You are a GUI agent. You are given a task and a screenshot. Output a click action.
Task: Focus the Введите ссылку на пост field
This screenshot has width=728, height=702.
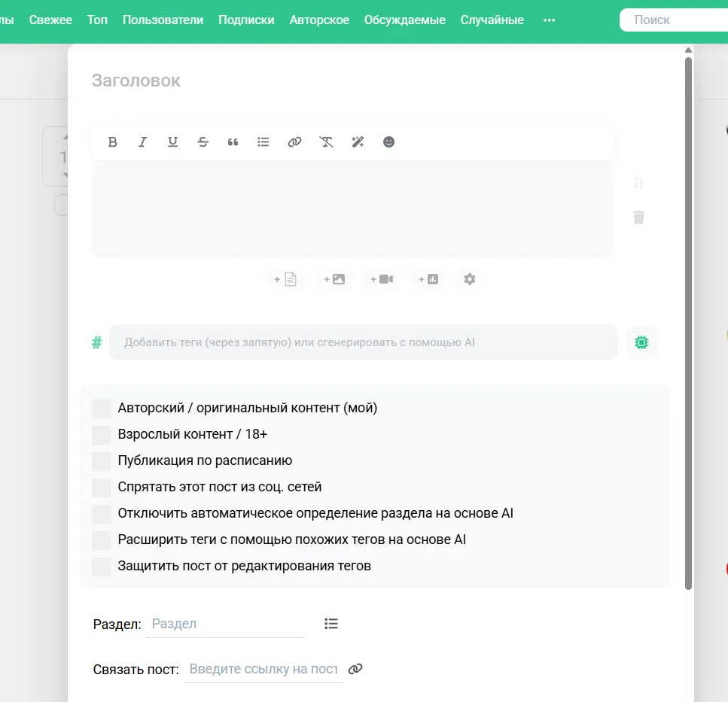pyautogui.click(x=263, y=669)
